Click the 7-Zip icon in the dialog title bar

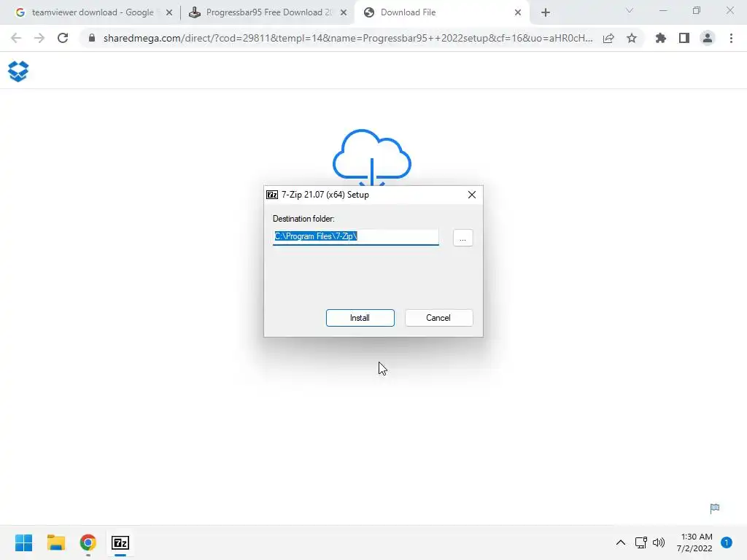coord(272,195)
